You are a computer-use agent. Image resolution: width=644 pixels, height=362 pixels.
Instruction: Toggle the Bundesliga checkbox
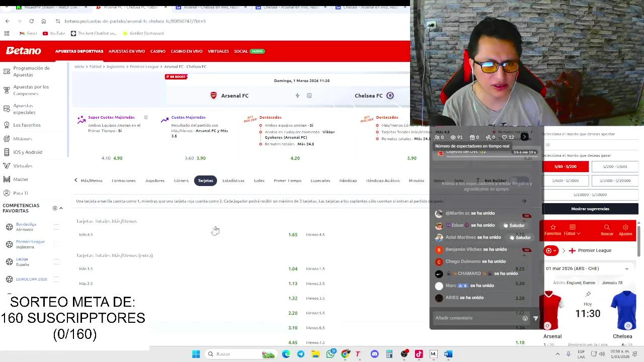(x=56, y=227)
